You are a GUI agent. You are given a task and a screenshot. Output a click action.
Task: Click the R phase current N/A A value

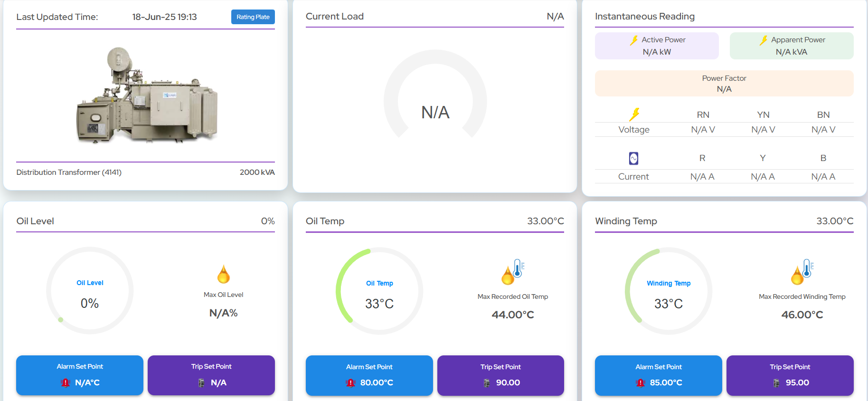(702, 177)
